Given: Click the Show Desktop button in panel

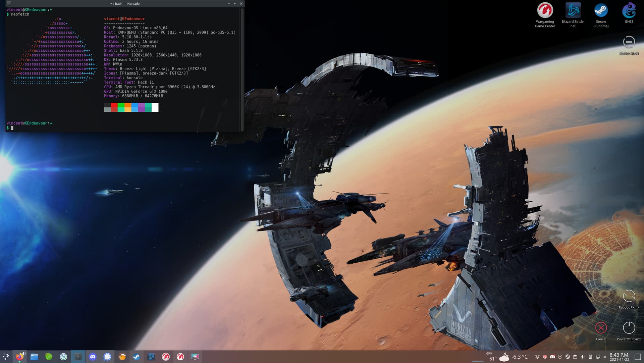Looking at the screenshot, I should click(638, 357).
